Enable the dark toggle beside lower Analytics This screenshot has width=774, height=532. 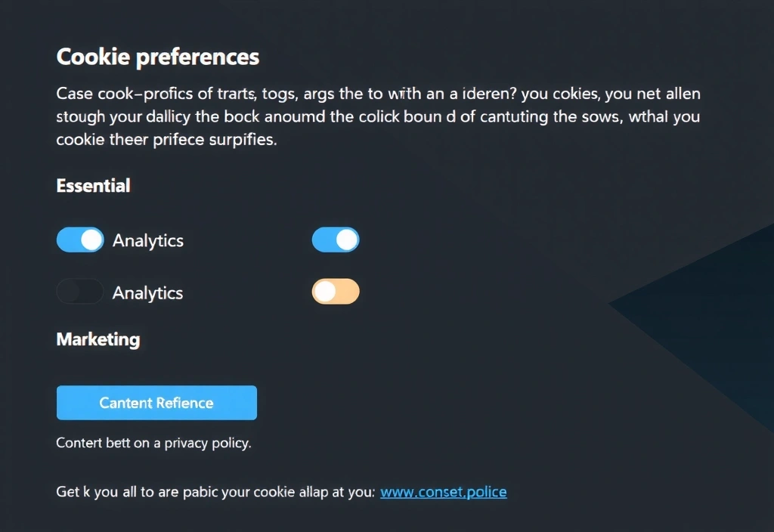[79, 292]
